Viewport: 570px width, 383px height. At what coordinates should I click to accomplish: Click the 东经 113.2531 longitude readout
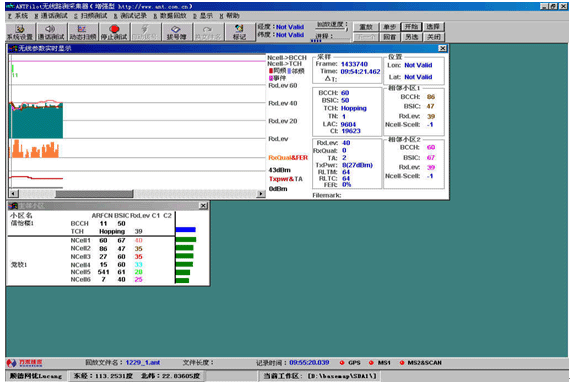pos(103,376)
